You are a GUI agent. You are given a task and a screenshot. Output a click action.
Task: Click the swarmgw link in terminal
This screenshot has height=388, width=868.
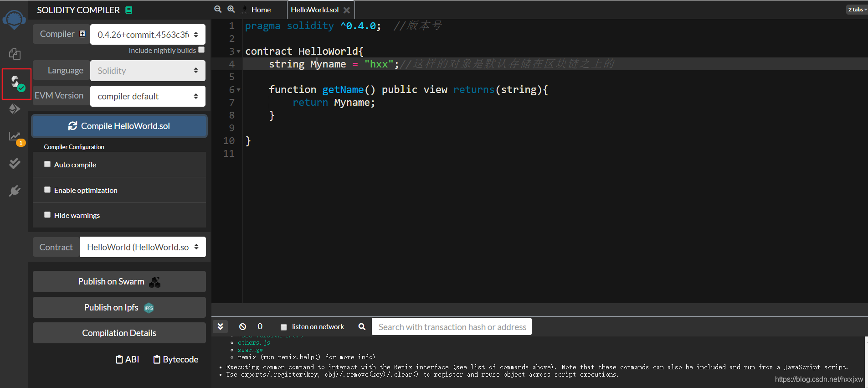(250, 350)
